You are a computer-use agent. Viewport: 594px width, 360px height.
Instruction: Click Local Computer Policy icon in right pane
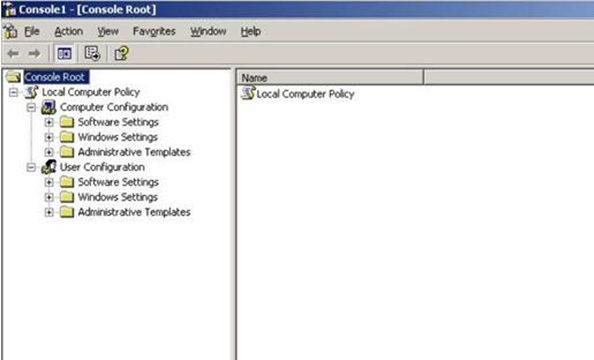(248, 93)
